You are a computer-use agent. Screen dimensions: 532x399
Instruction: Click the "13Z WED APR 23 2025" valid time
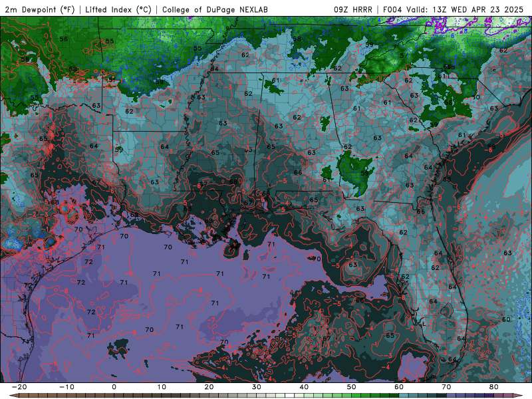[x=478, y=9]
